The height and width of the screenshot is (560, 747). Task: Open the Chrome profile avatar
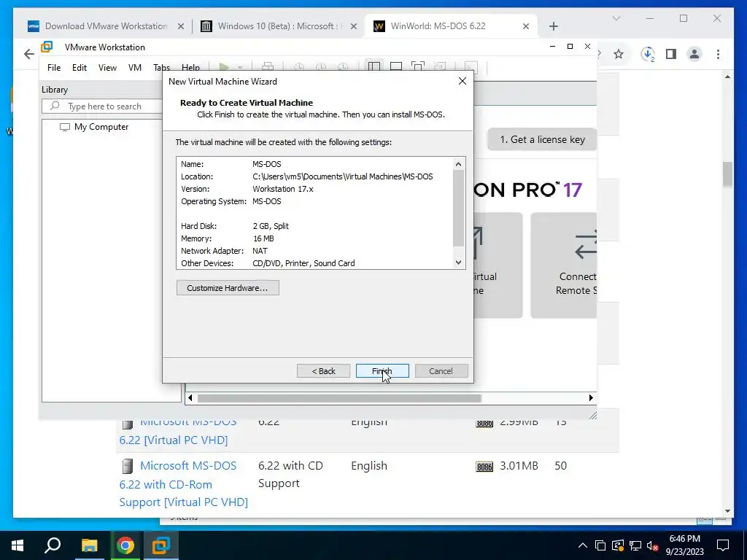(x=694, y=54)
